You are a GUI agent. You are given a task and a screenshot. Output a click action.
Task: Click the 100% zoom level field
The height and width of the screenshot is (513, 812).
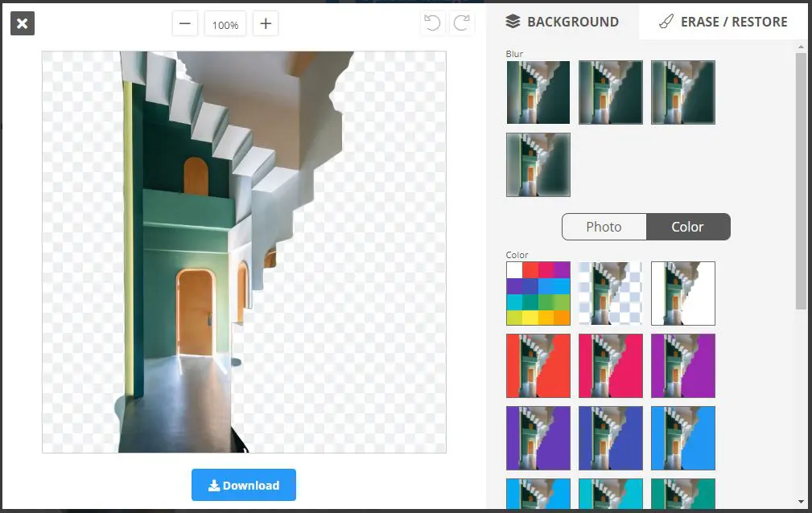click(x=225, y=24)
